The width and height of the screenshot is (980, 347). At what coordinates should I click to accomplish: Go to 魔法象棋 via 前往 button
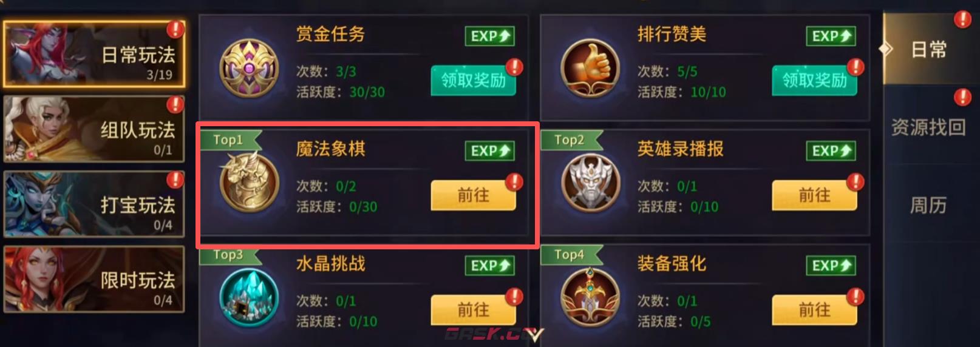[474, 195]
